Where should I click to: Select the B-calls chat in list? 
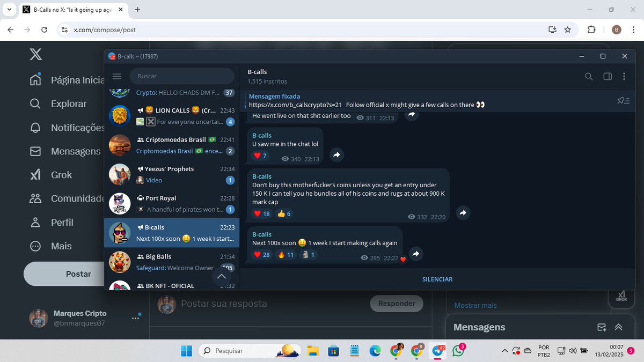tap(172, 233)
